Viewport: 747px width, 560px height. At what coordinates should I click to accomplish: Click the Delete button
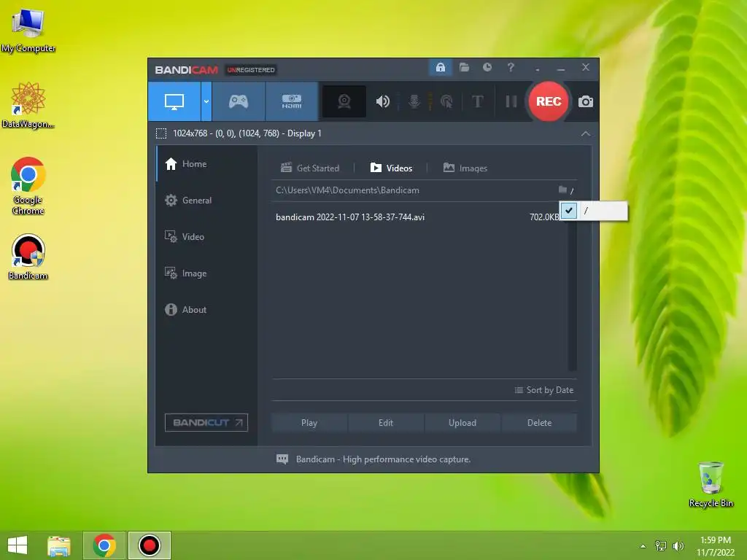click(x=539, y=423)
